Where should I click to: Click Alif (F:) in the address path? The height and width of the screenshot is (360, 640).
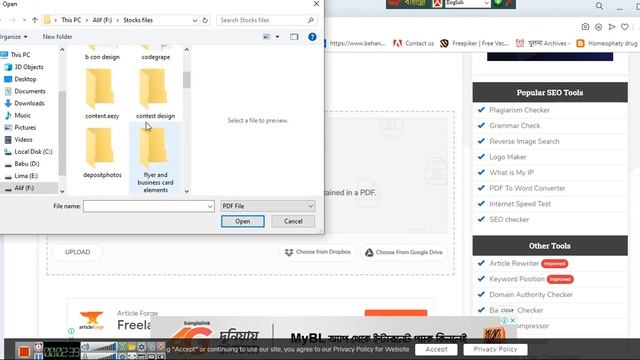(102, 20)
